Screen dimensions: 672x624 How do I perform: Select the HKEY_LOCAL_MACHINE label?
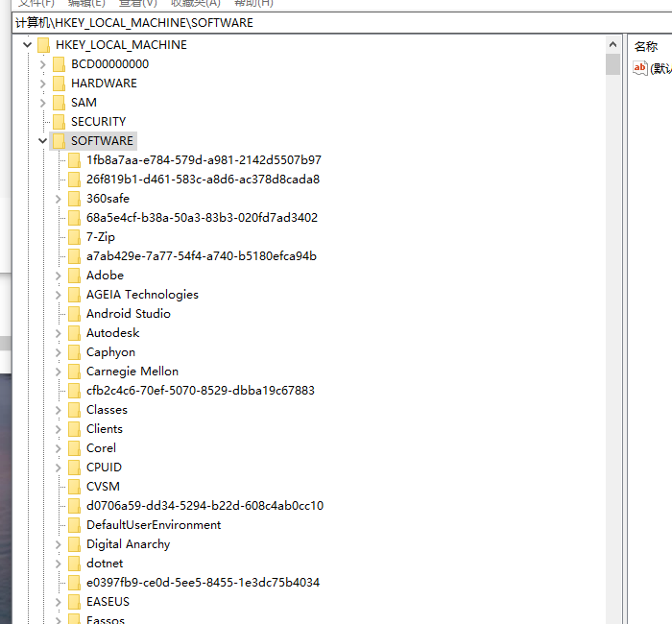pyautogui.click(x=121, y=45)
